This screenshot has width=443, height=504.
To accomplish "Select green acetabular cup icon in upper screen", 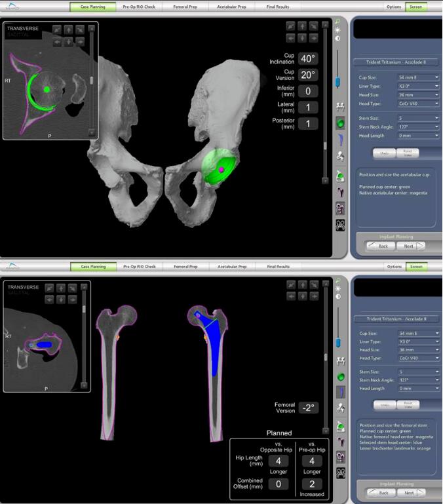I will pos(341,123).
